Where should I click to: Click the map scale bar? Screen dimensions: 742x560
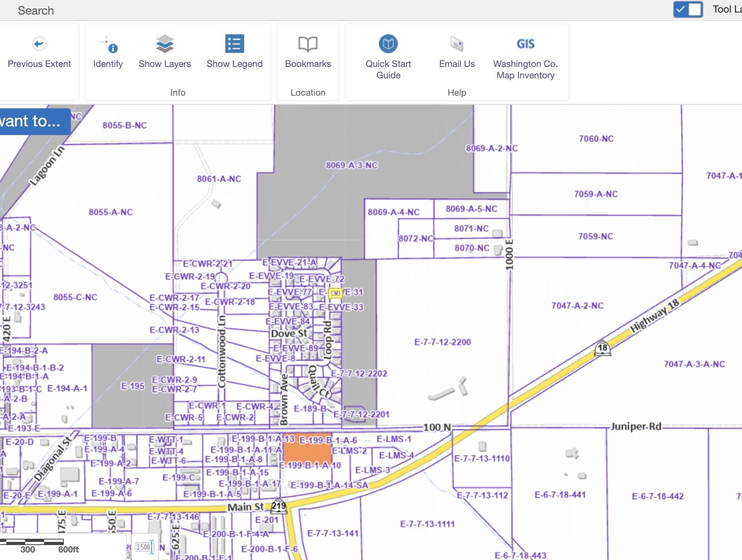coord(32,543)
